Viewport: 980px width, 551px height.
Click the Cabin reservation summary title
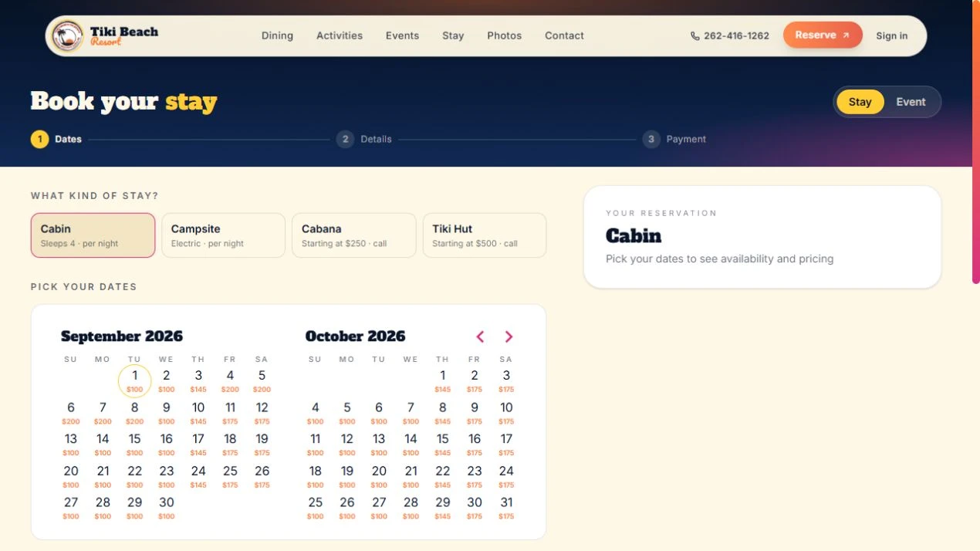point(634,235)
